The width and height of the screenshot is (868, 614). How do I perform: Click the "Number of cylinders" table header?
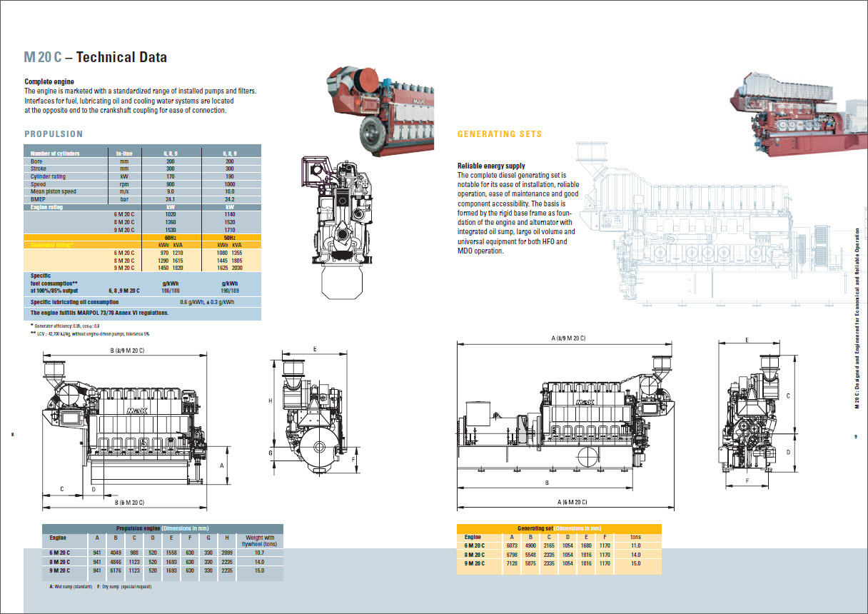click(56, 153)
